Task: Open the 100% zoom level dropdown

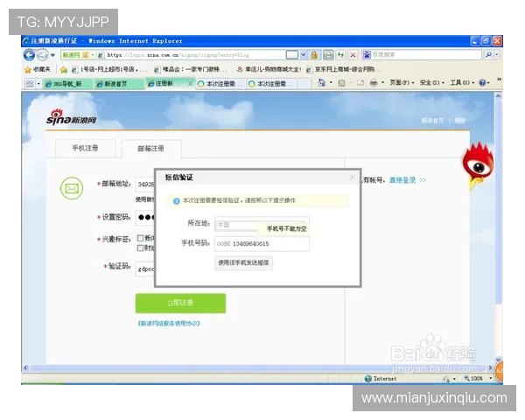Action: point(490,379)
